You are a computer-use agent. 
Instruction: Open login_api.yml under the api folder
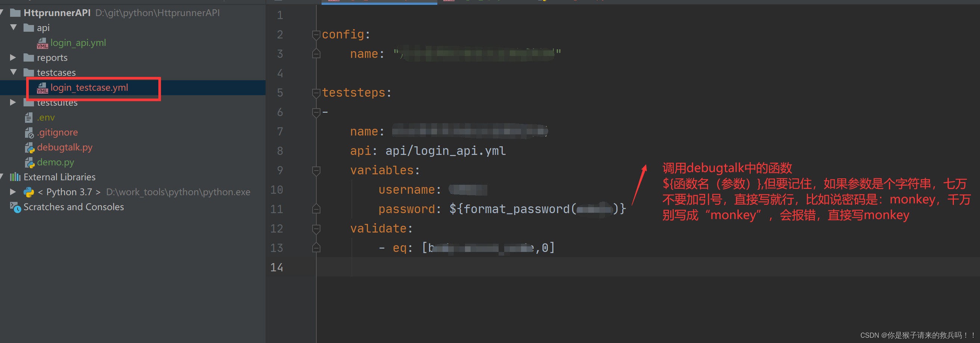[78, 43]
